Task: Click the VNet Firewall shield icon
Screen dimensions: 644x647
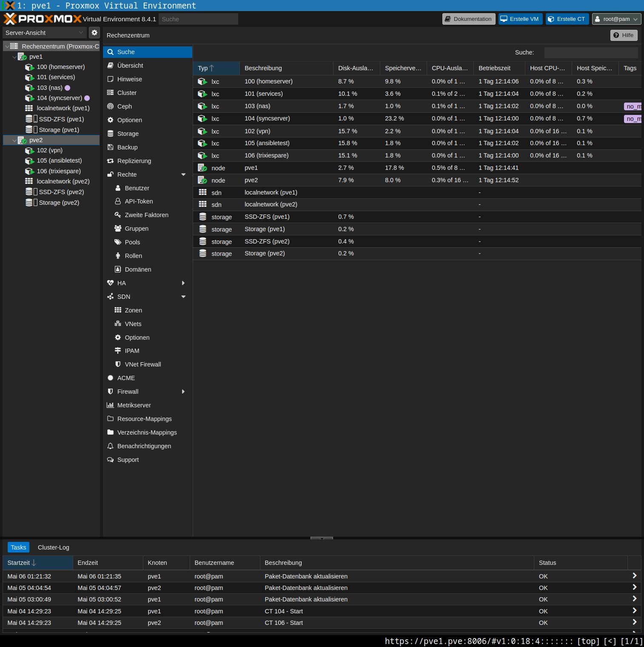Action: point(118,364)
